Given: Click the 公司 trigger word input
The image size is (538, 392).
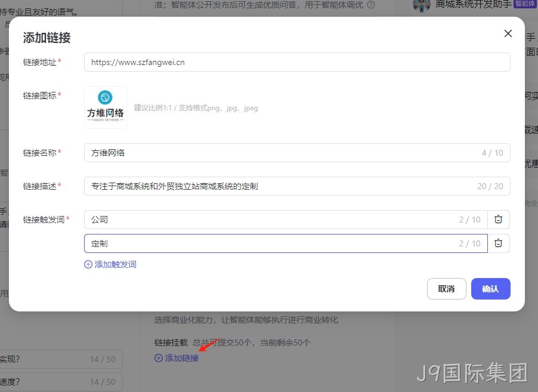Looking at the screenshot, I should (x=286, y=220).
